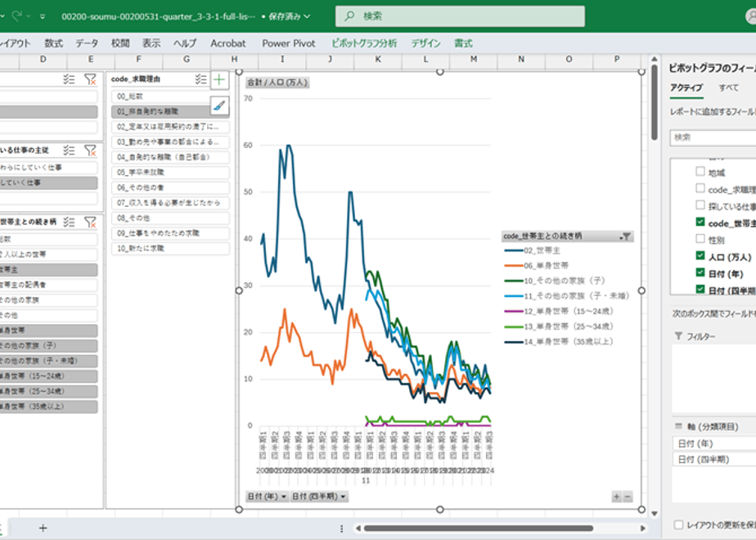Select the すべて fields tab

click(x=728, y=88)
